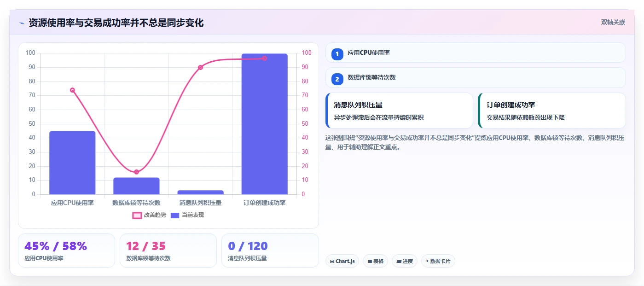The height and width of the screenshot is (286, 644).
Task: Select the 表格 tag chip
Action: (375, 261)
